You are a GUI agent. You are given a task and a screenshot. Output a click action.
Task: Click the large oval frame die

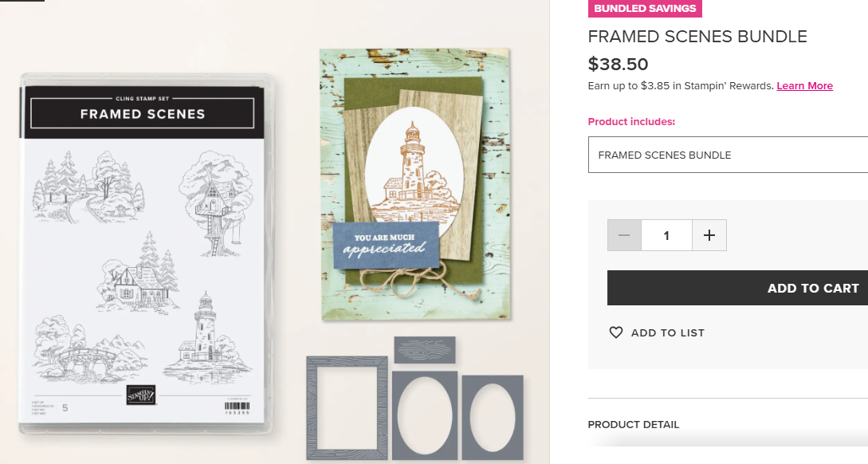[x=425, y=415]
